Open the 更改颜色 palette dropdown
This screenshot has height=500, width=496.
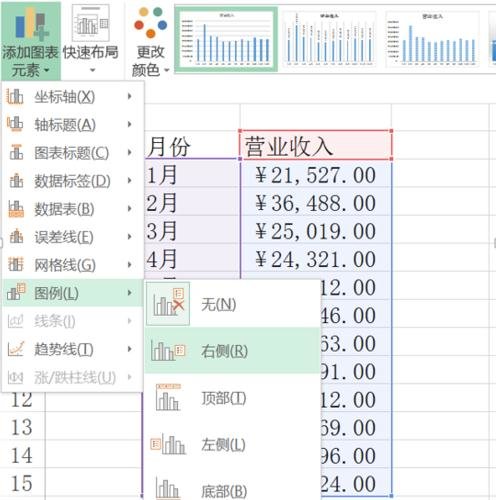pyautogui.click(x=150, y=41)
